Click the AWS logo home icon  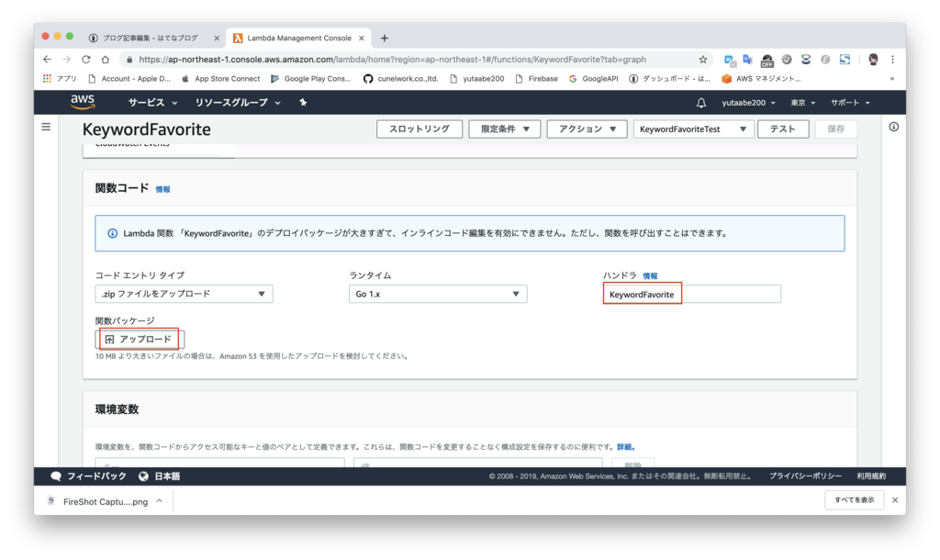pos(82,102)
